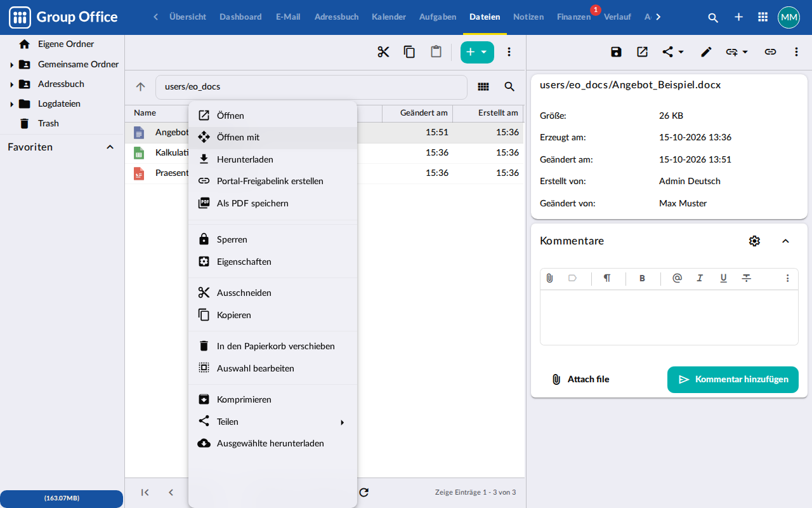812x508 pixels.
Task: Click the cut scissors icon in file toolbar
Action: pyautogui.click(x=383, y=52)
